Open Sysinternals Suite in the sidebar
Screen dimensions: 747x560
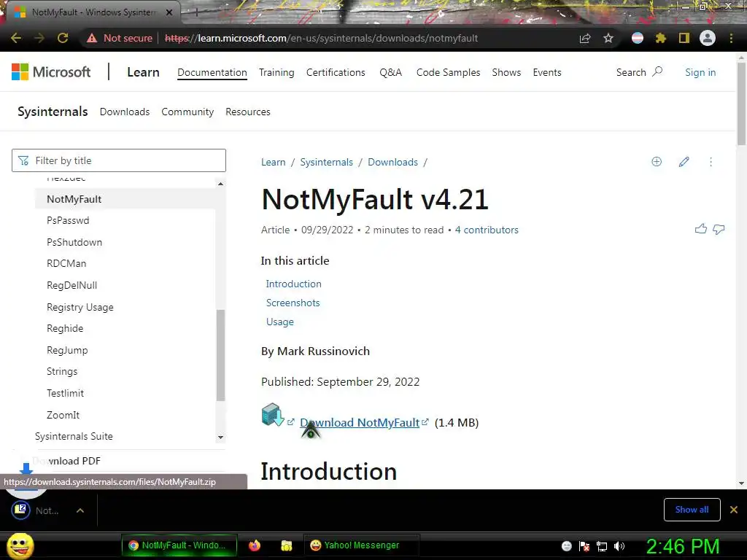74,436
